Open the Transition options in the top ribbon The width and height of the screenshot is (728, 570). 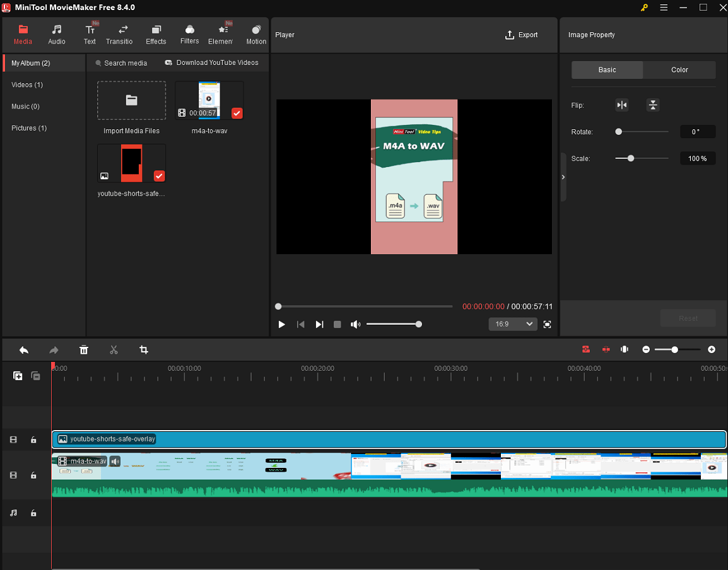(x=119, y=33)
